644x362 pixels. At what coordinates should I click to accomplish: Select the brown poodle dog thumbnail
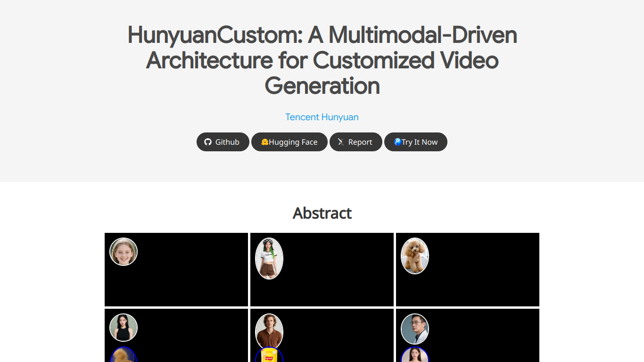(x=415, y=256)
